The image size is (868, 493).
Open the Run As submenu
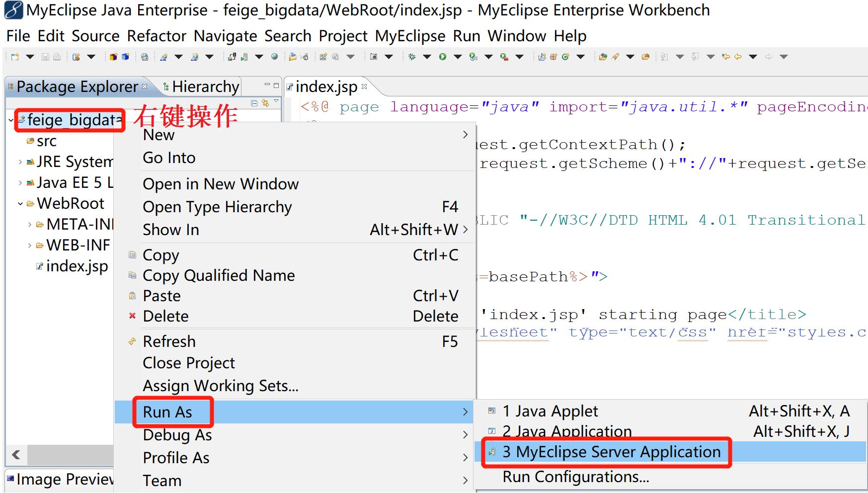tap(295, 412)
